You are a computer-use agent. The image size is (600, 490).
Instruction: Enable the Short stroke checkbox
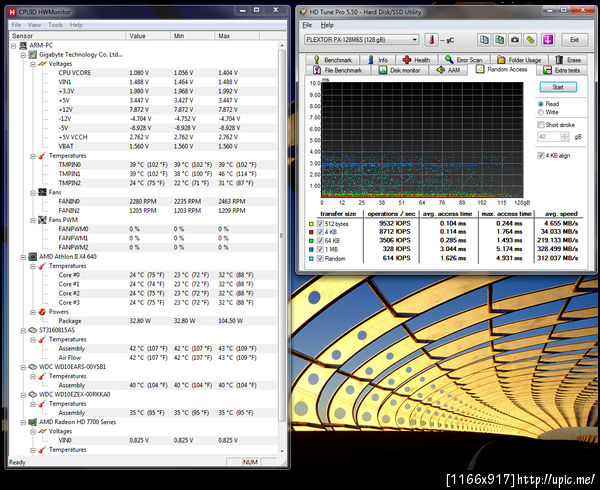541,125
